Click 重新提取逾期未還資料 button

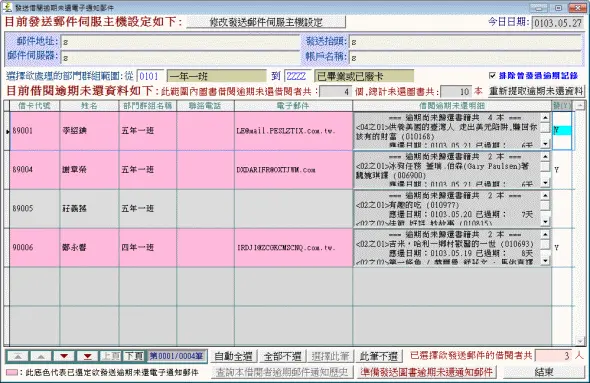click(x=536, y=91)
